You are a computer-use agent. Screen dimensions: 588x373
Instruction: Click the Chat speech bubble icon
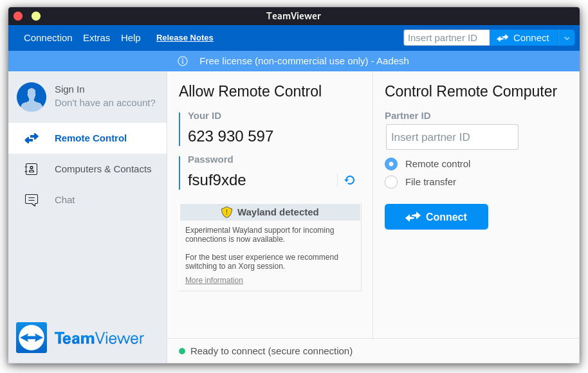(32, 200)
